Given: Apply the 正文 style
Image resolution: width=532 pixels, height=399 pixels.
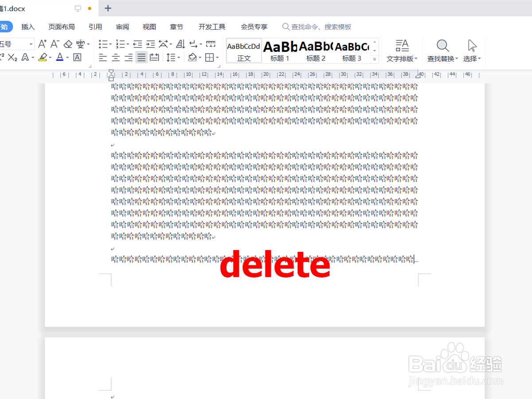Looking at the screenshot, I should pyautogui.click(x=244, y=51).
